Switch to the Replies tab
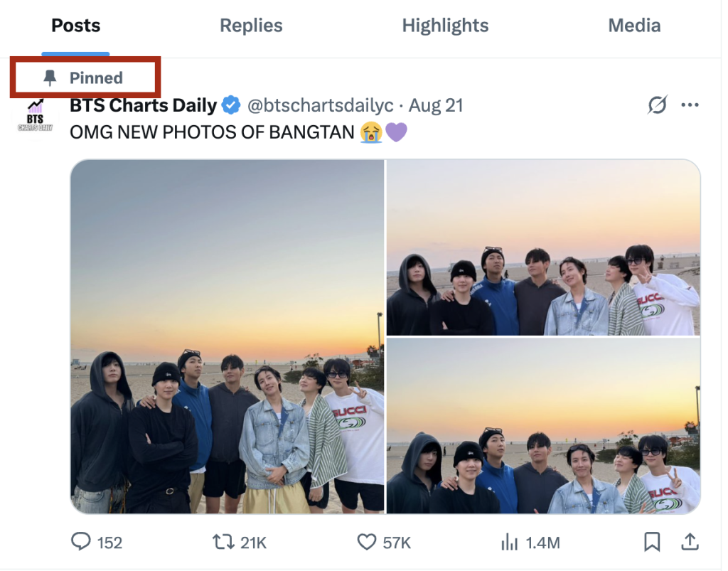728x571 pixels. click(251, 26)
